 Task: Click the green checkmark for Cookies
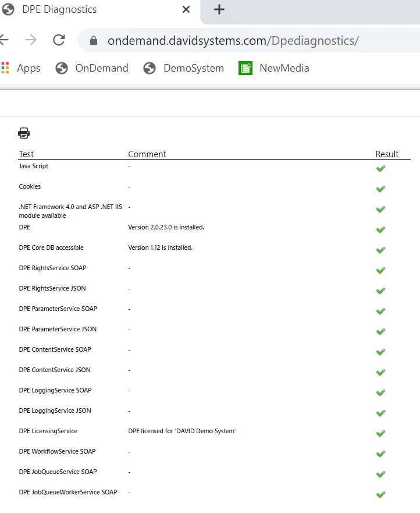pyautogui.click(x=380, y=189)
